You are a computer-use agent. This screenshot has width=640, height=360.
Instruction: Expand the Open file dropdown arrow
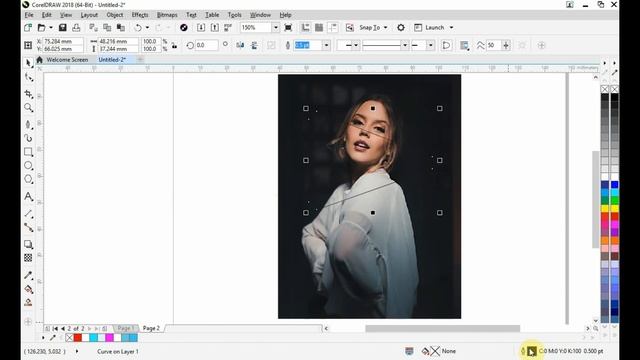click(51, 27)
